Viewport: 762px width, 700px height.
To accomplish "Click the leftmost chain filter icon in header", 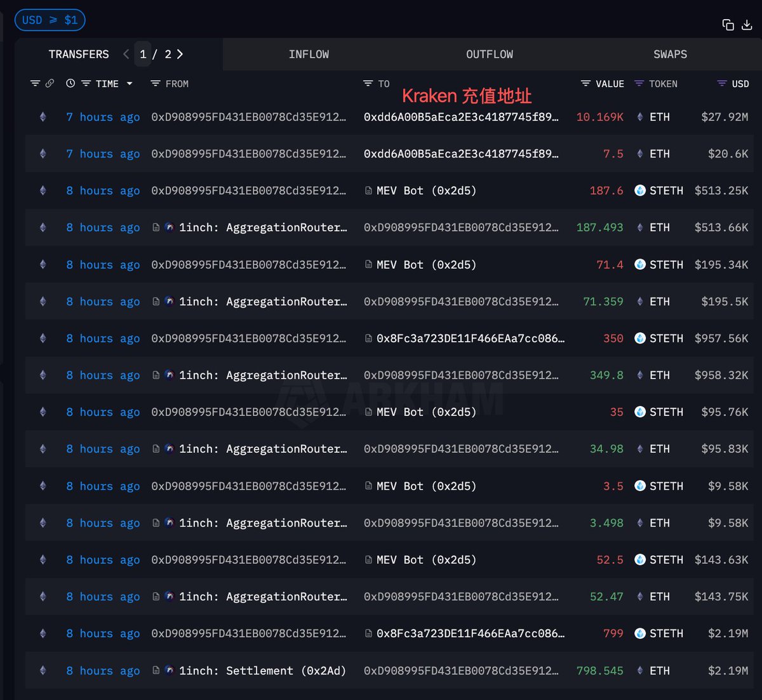I will pos(35,83).
